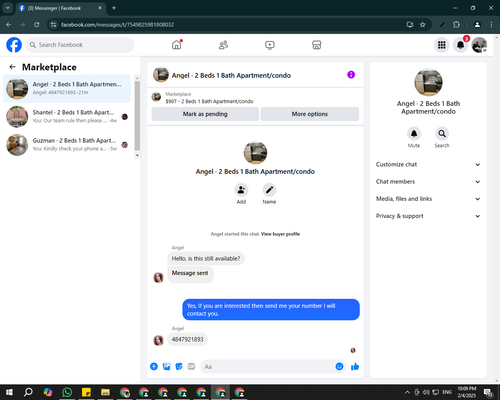Choose a sticker icon in composer
The width and height of the screenshot is (500, 400).
tap(179, 367)
